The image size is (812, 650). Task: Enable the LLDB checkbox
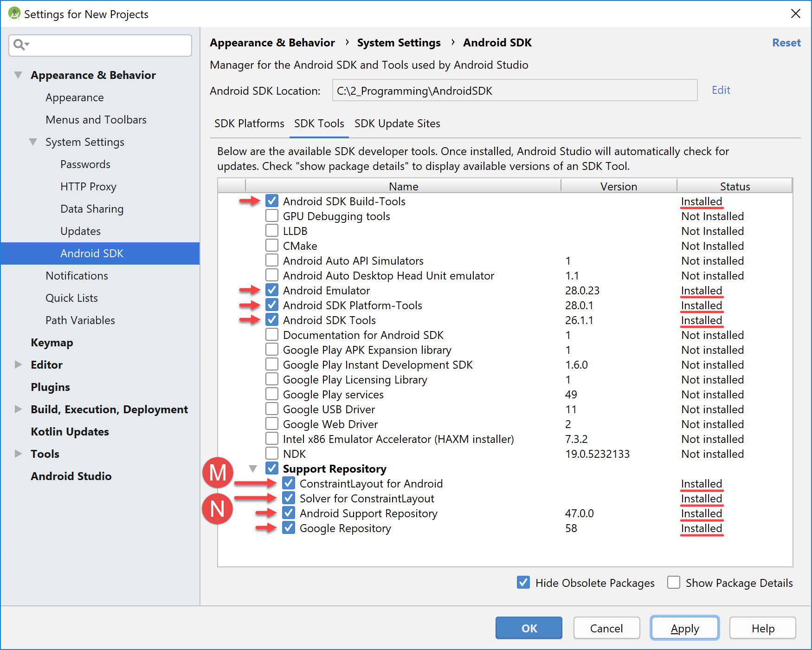[272, 231]
